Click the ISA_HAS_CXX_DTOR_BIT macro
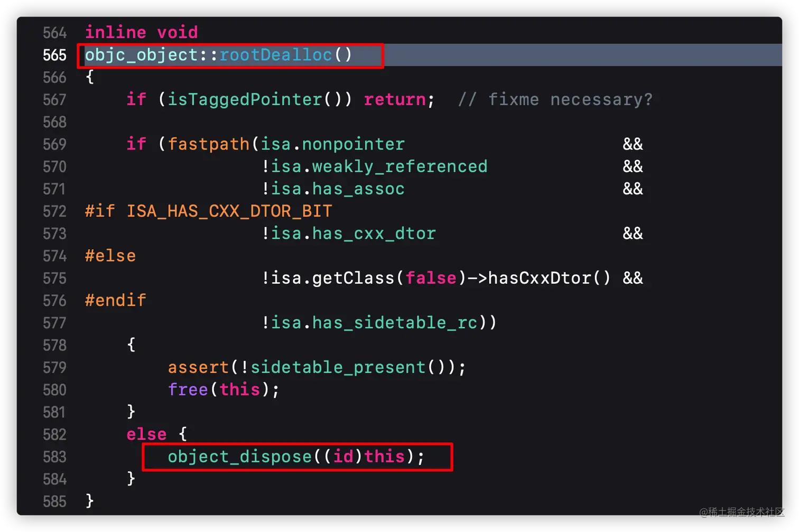 pyautogui.click(x=229, y=211)
